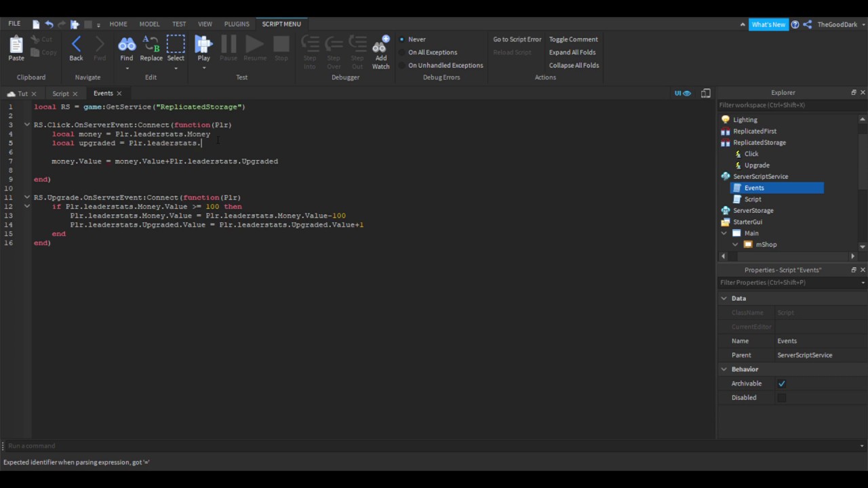The height and width of the screenshot is (488, 868).
Task: Click the undo arrow in title bar
Action: pyautogui.click(x=49, y=24)
